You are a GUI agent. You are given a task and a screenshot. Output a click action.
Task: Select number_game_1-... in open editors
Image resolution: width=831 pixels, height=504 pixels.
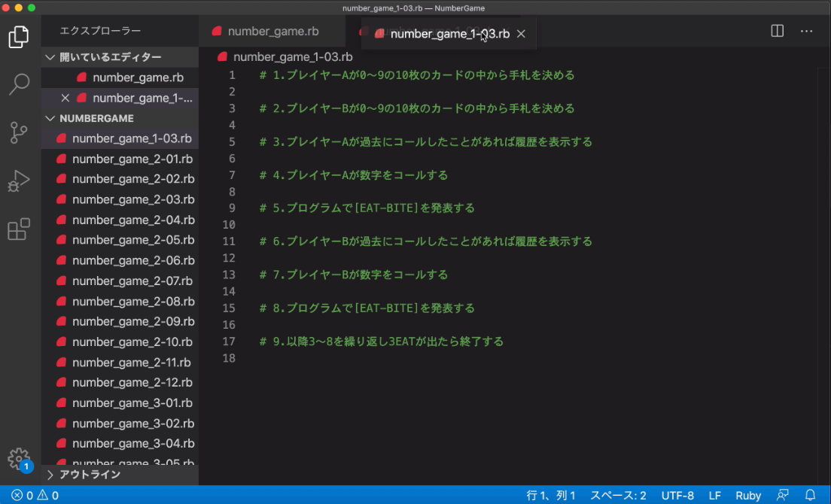coord(120,98)
